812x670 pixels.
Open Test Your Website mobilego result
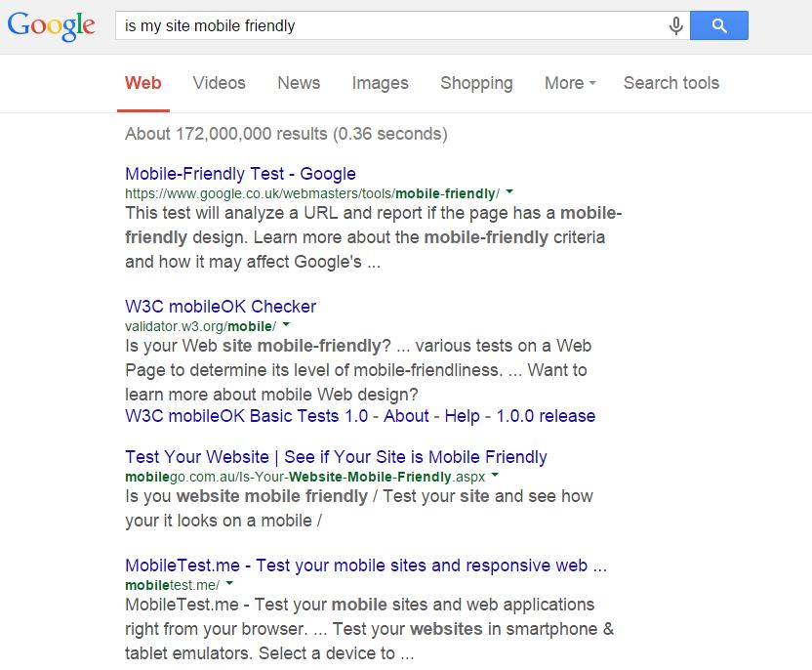point(336,457)
